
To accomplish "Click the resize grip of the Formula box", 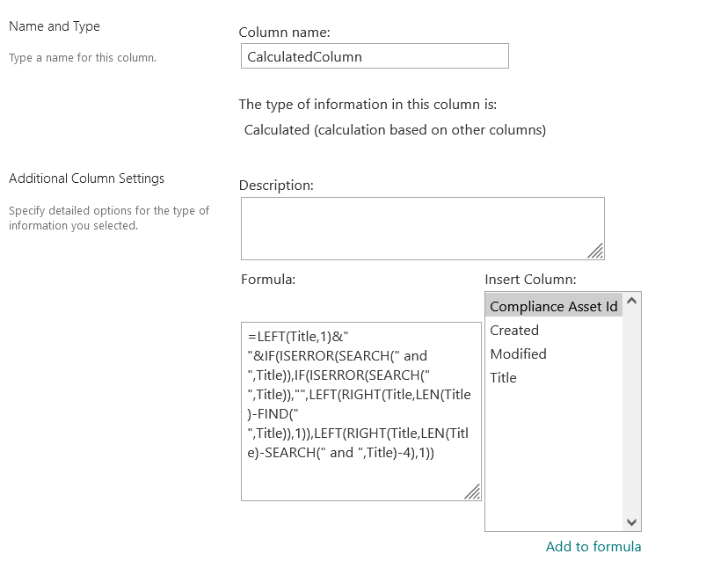I will [473, 492].
